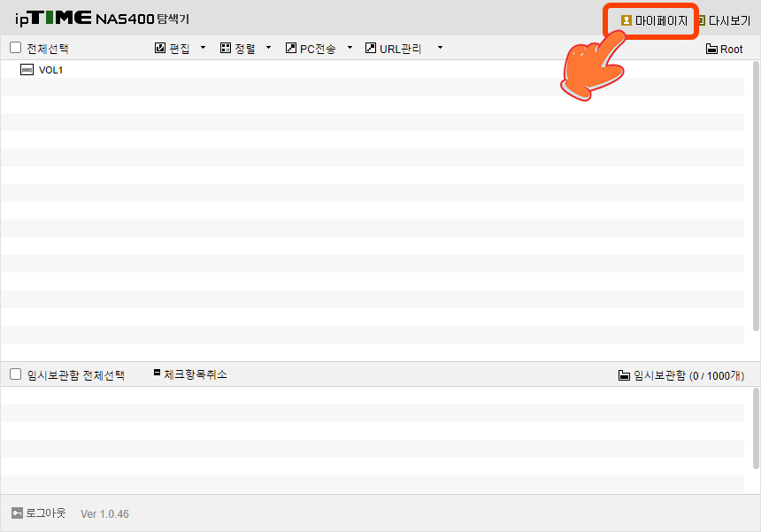The height and width of the screenshot is (532, 761).
Task: Expand the 정렬 dropdown arrow
Action: coord(268,49)
